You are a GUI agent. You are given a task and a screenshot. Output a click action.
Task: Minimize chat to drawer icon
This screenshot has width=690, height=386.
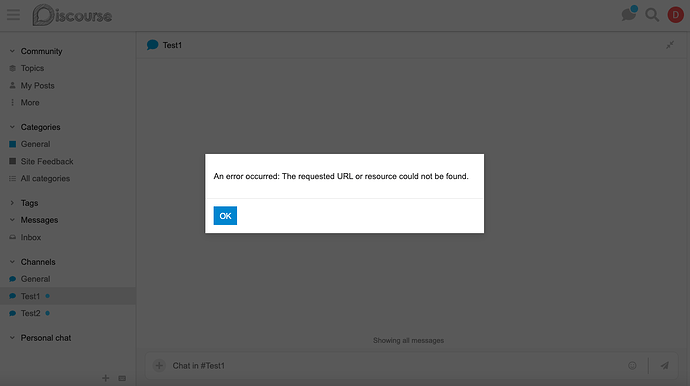pos(670,45)
